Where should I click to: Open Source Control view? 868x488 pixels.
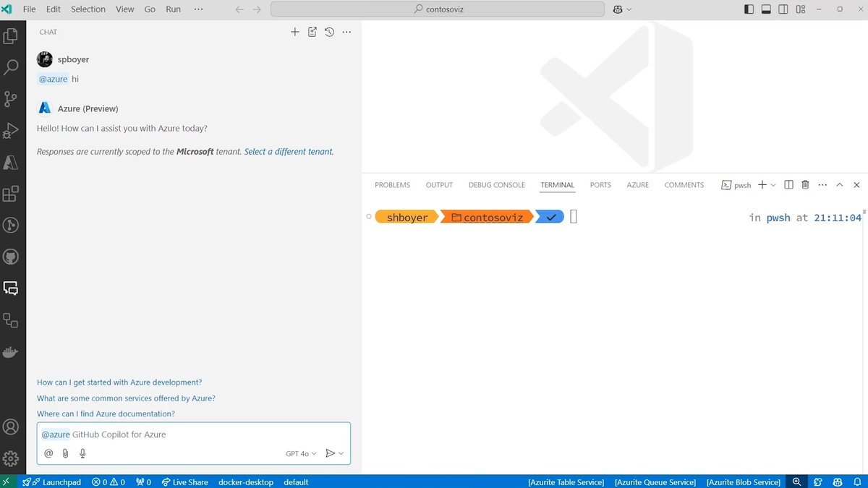click(11, 99)
